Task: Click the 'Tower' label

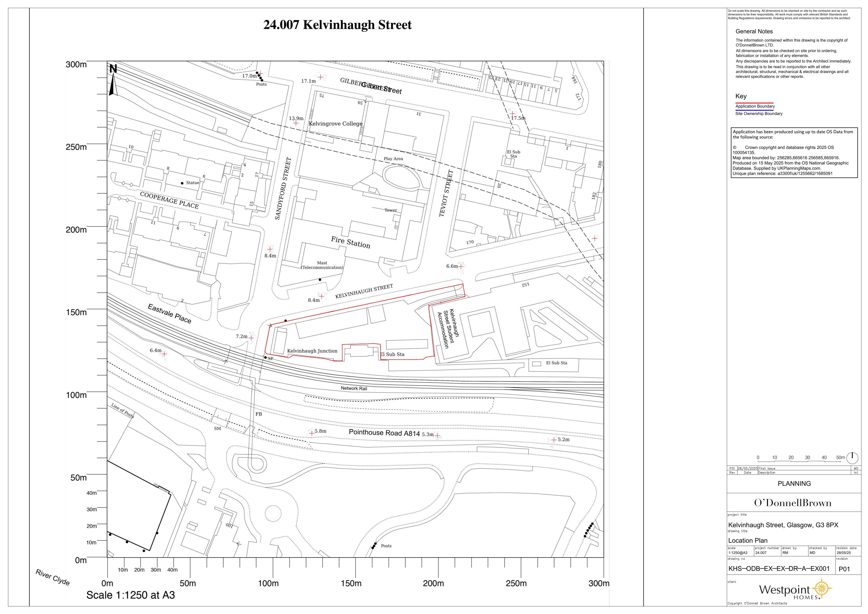Action: click(391, 210)
